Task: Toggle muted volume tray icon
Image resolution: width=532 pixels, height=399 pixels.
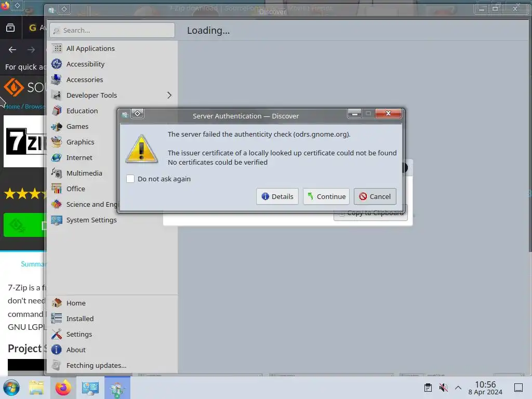Action: [443, 388]
